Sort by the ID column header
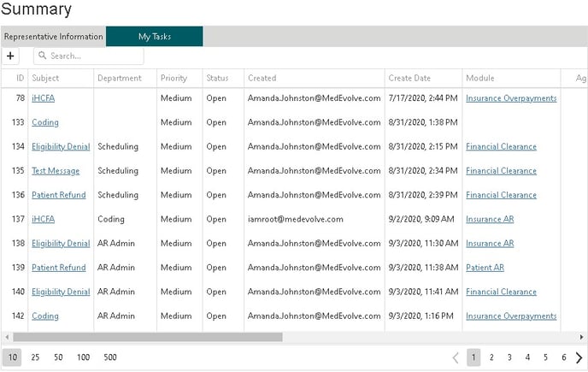 (20, 78)
